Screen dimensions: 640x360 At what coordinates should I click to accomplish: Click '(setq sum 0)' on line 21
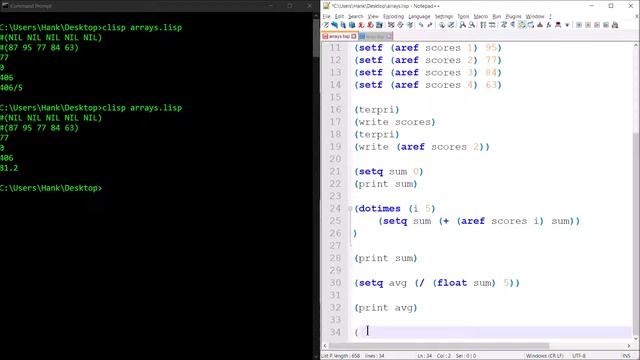(x=389, y=172)
